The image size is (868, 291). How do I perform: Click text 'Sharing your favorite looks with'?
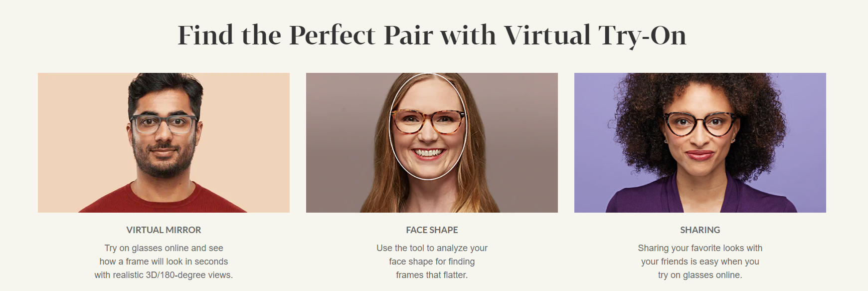[x=700, y=248]
